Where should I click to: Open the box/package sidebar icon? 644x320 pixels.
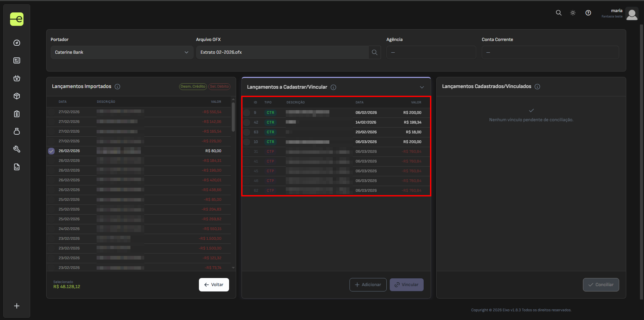point(17,96)
